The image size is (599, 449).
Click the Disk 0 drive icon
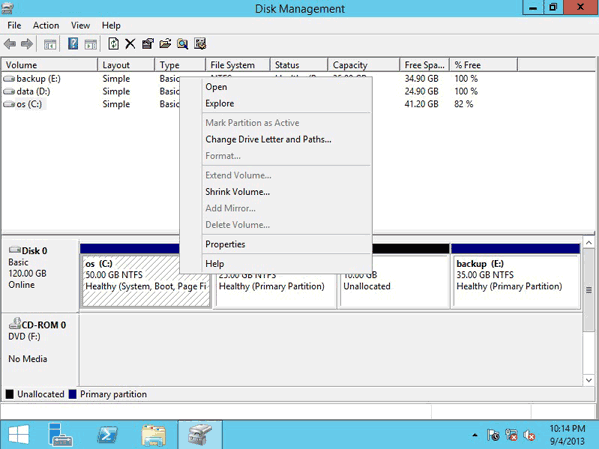coord(15,250)
